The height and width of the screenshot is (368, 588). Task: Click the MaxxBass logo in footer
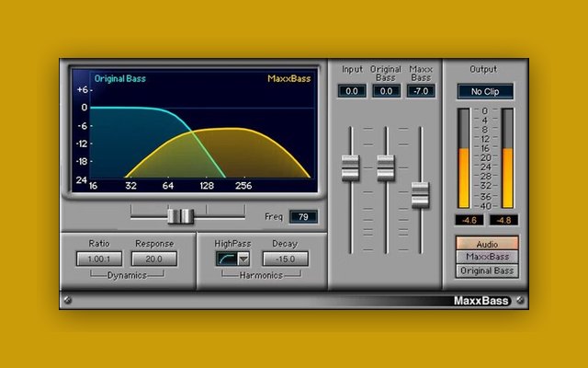pos(481,301)
